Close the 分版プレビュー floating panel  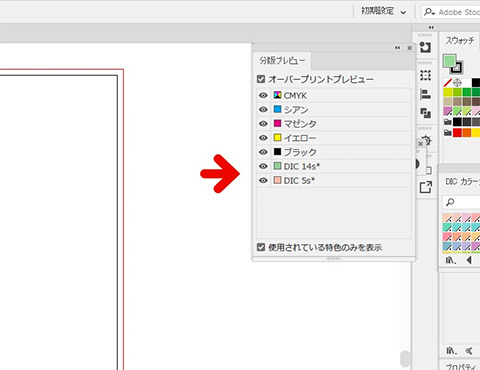[410, 48]
